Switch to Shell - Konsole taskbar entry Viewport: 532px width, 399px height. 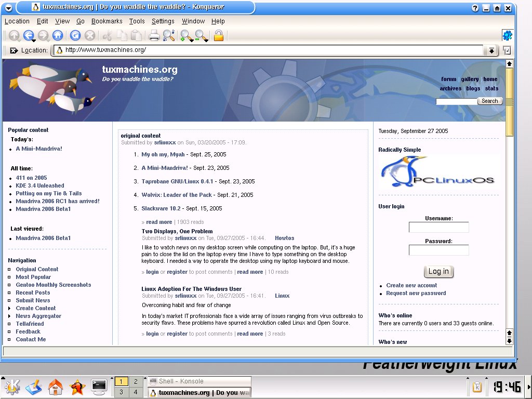199,381
